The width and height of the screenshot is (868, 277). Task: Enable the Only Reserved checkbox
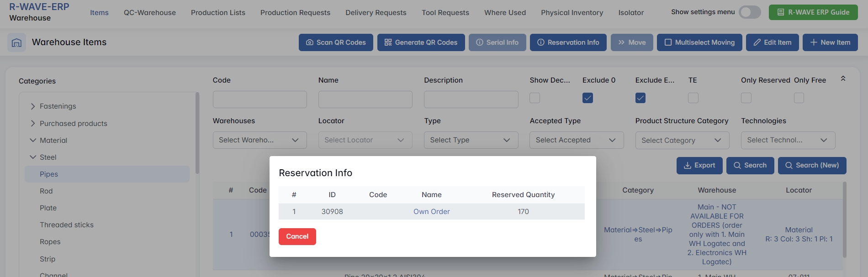click(746, 98)
